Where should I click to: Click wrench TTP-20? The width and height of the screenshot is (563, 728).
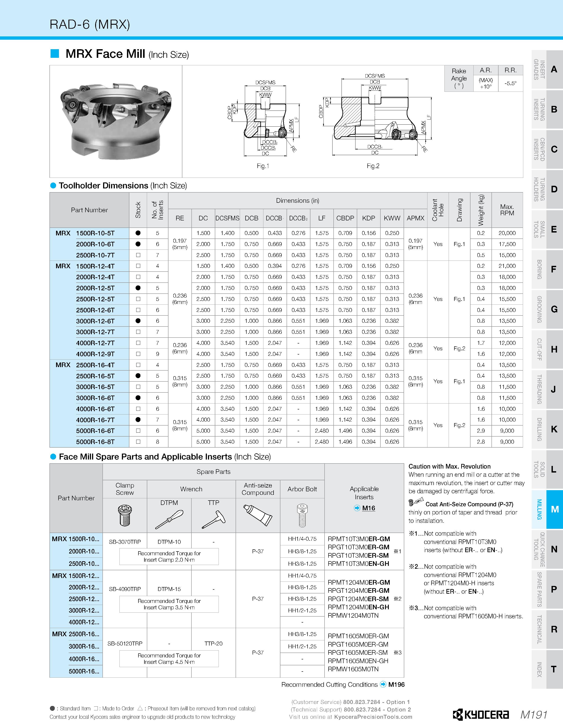coord(213,643)
